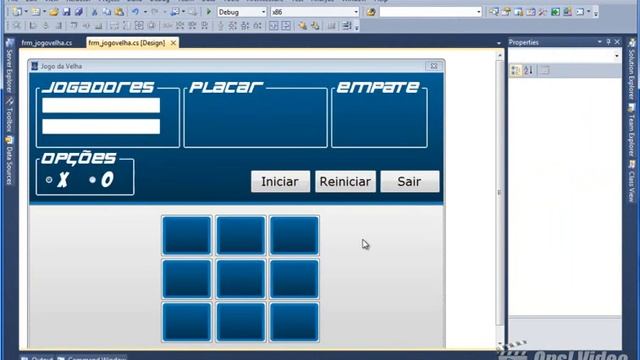Viewport: 640px width, 360px height.
Task: Select the center square of the game grid
Action: click(x=240, y=279)
